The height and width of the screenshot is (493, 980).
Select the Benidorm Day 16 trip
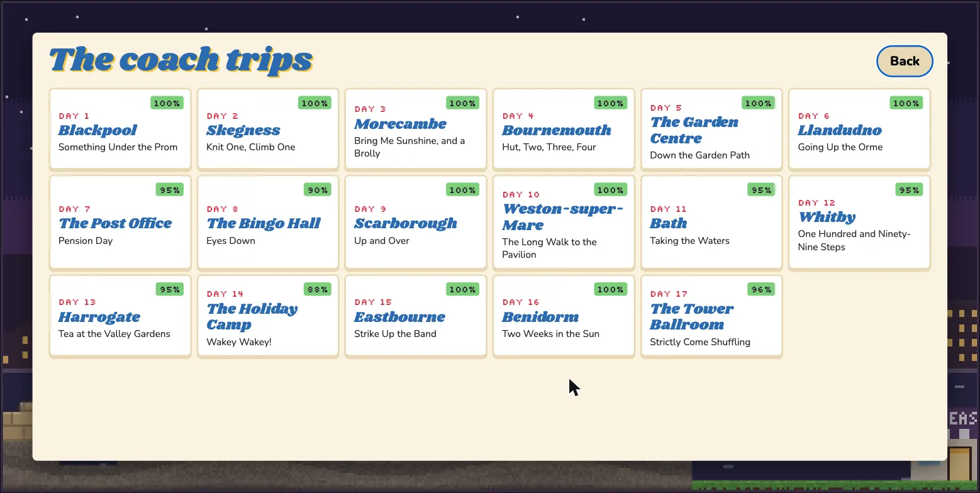tap(564, 316)
